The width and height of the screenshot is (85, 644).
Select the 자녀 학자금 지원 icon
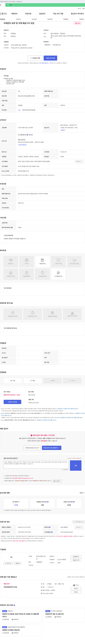point(74,262)
